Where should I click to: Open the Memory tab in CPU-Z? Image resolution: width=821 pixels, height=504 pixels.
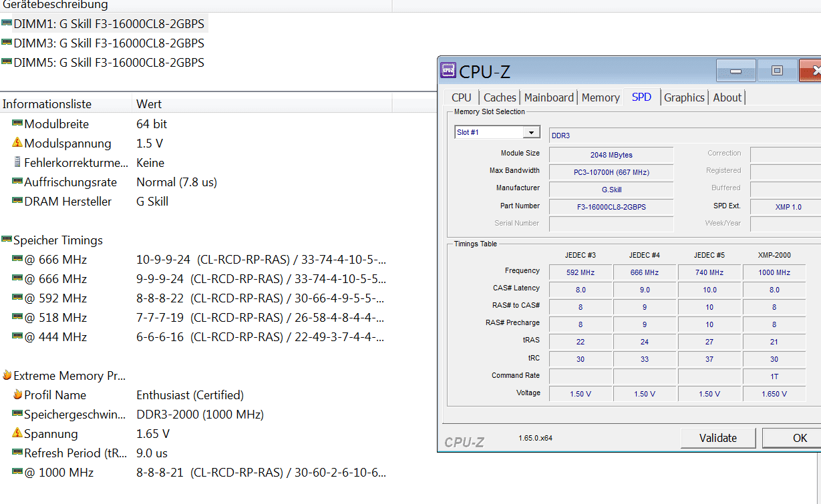(x=601, y=97)
